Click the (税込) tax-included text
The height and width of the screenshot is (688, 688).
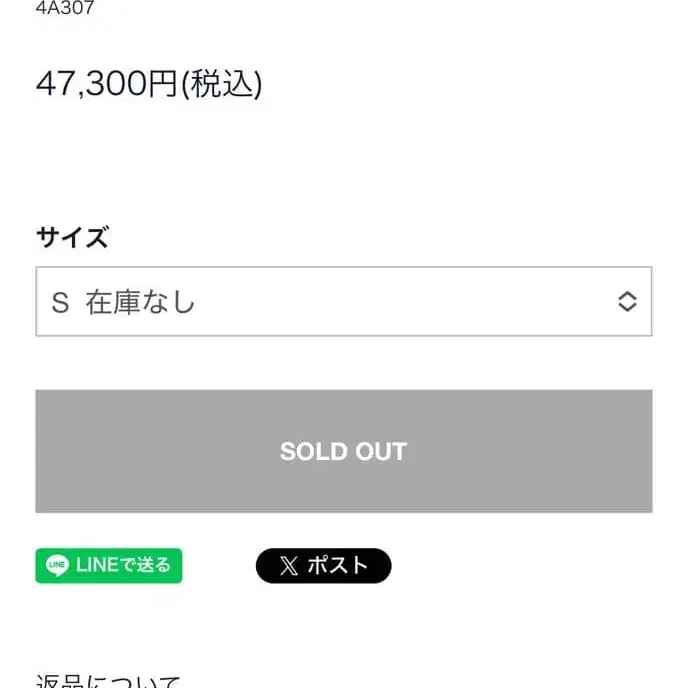point(221,85)
